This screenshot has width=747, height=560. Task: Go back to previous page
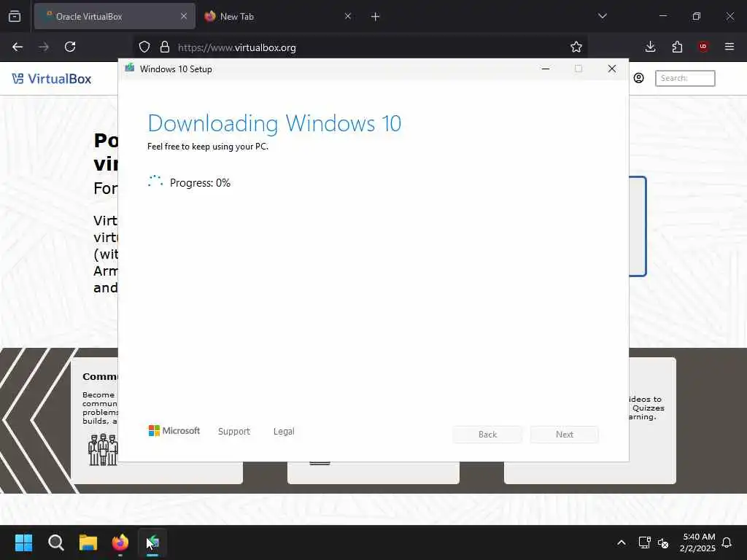click(18, 47)
